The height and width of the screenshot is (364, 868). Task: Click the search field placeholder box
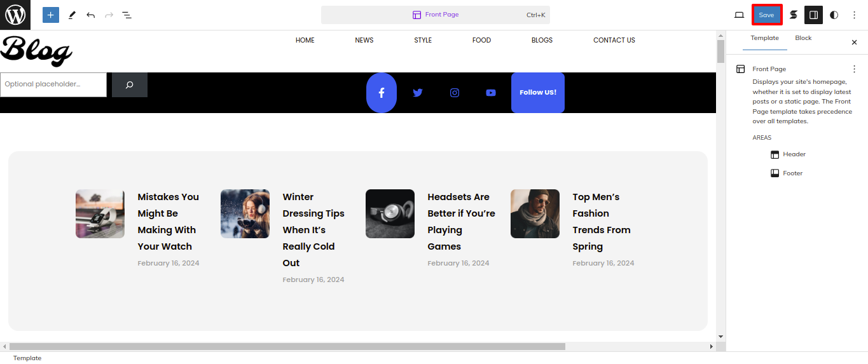click(x=53, y=84)
